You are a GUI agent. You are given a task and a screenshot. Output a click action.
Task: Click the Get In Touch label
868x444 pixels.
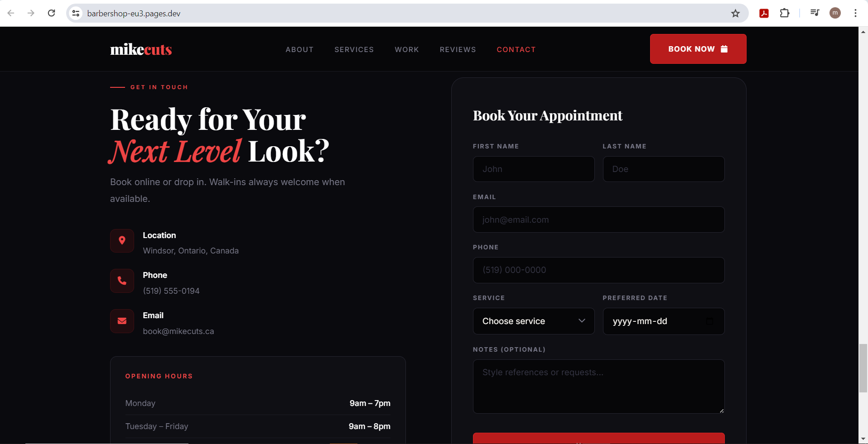point(159,87)
